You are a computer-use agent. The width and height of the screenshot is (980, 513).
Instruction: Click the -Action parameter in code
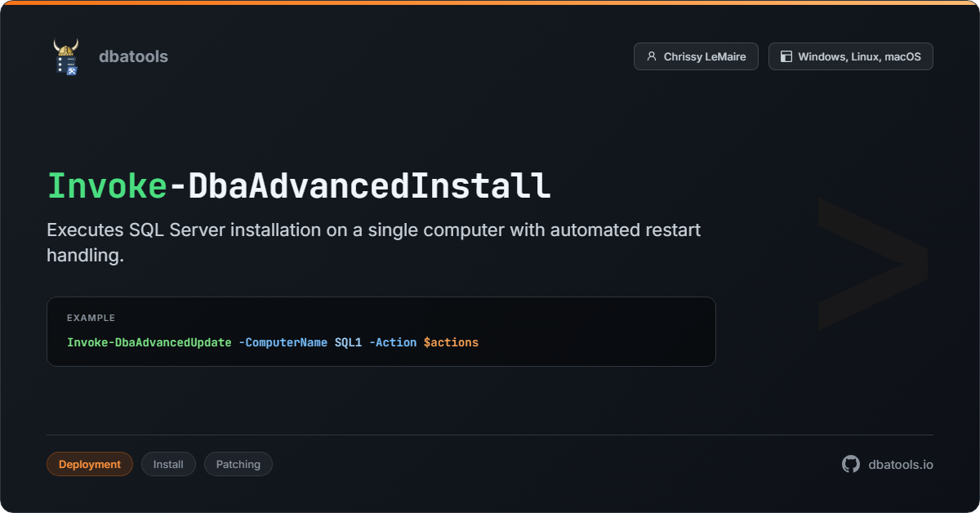393,342
